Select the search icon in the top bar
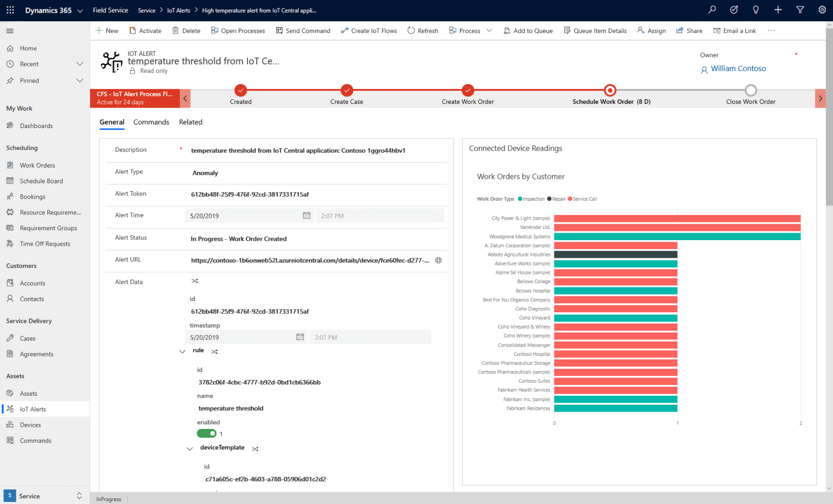The height and width of the screenshot is (504, 833). pyautogui.click(x=711, y=10)
